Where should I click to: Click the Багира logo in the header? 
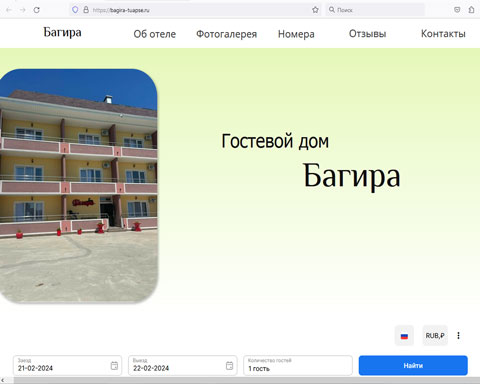[x=62, y=33]
